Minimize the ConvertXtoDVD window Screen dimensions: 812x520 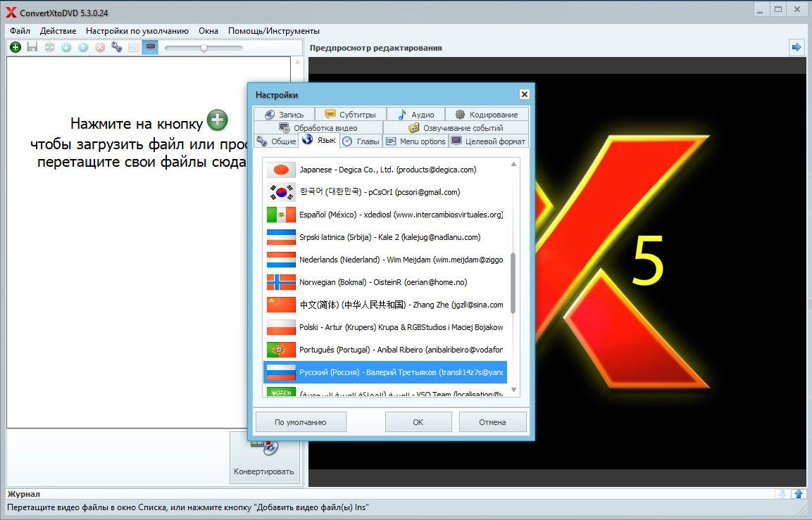760,11
